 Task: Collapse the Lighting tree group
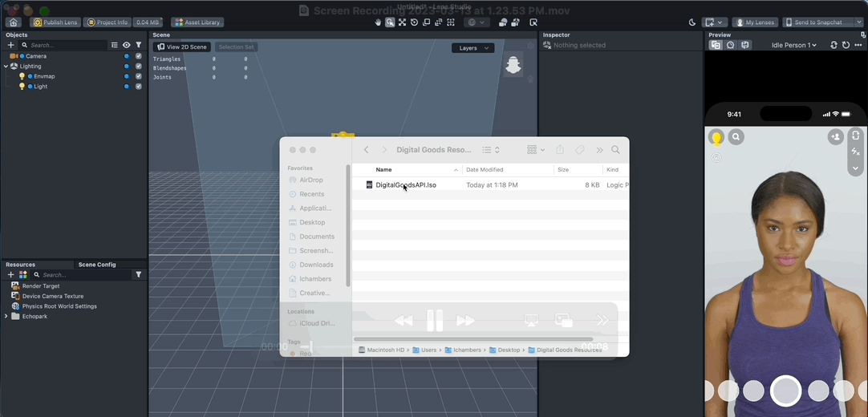coord(6,67)
